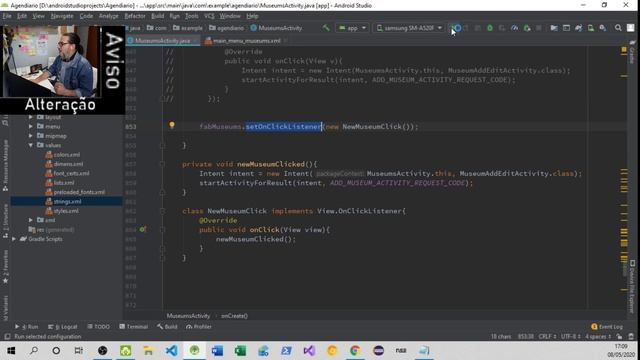Open File Explorer from the taskbar
This screenshot has height=360, width=640.
149,351
